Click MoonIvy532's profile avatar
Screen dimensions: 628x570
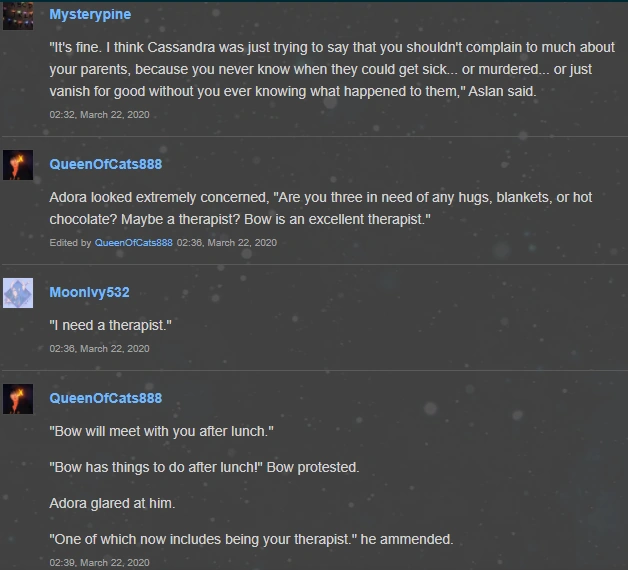(18, 293)
